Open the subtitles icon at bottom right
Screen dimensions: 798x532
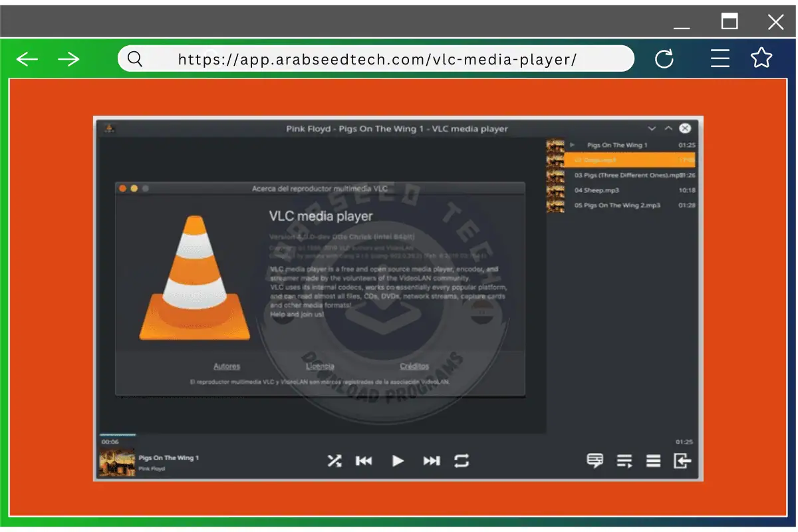(x=595, y=460)
